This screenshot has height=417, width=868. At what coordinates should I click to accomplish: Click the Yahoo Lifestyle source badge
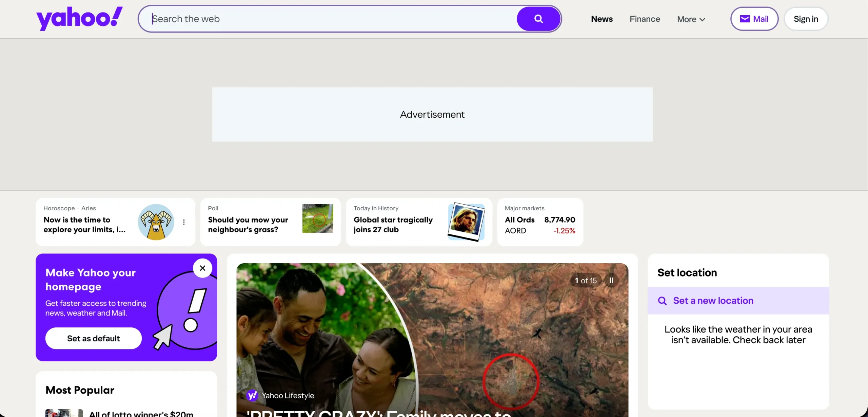[280, 395]
